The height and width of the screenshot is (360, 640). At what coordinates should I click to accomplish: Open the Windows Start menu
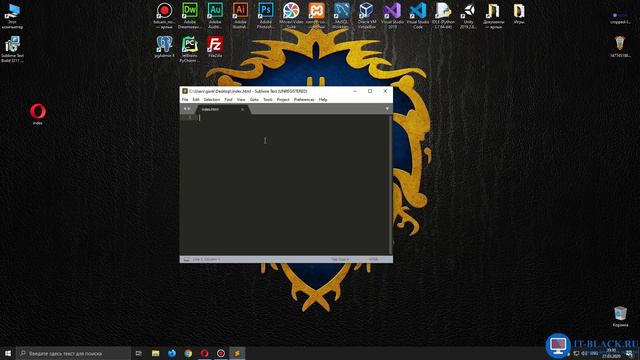tap(8, 353)
